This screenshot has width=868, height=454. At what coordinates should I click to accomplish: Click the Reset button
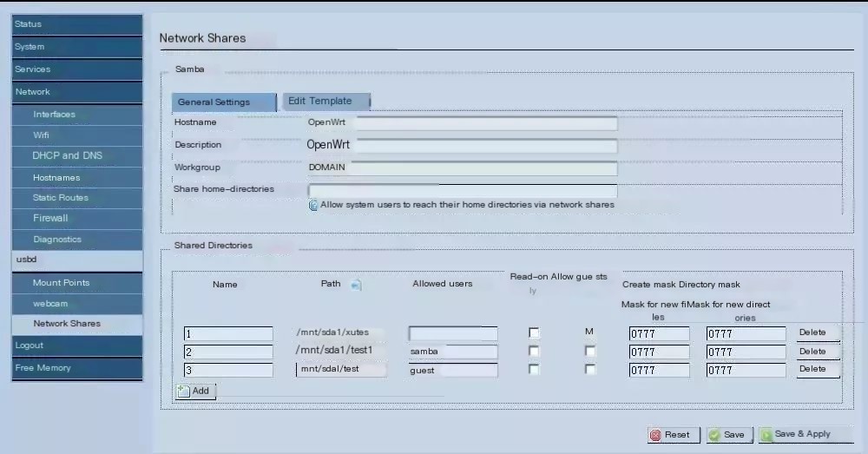(674, 435)
